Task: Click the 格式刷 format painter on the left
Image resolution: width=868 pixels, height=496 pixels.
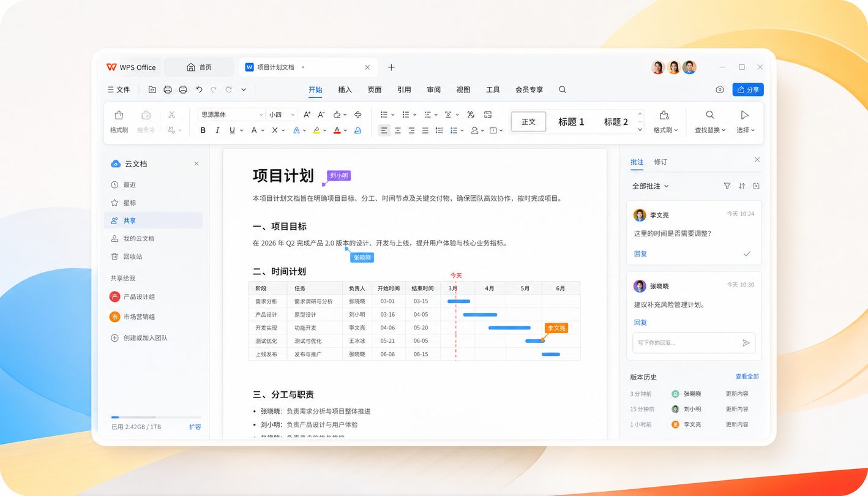Action: [119, 121]
